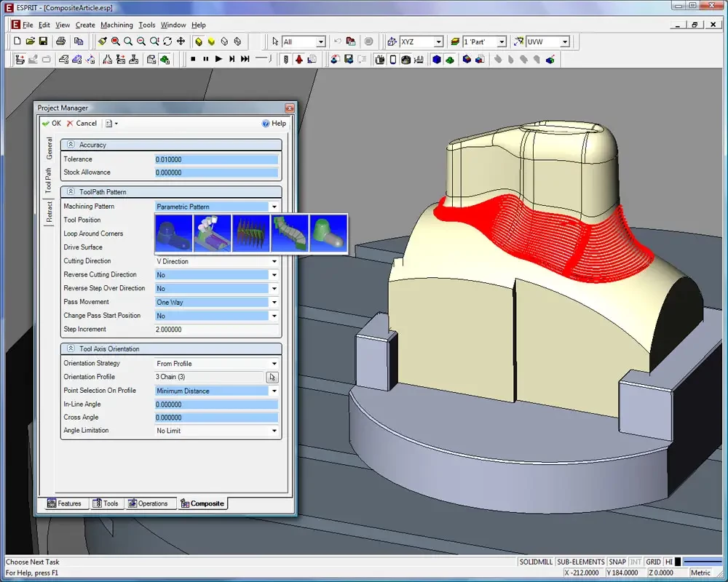This screenshot has height=582, width=728.
Task: Click the fast-forward simulation button
Action: coord(245,59)
